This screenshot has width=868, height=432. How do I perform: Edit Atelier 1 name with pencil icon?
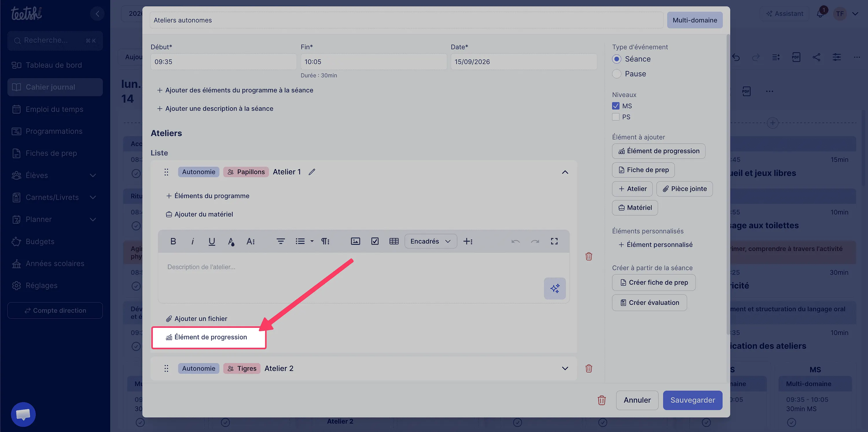pyautogui.click(x=312, y=172)
